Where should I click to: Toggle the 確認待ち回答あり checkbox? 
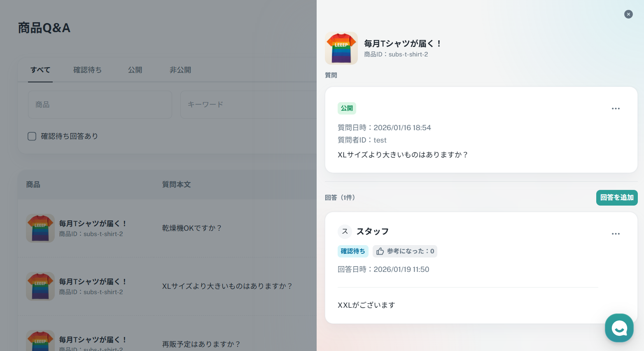click(x=32, y=136)
